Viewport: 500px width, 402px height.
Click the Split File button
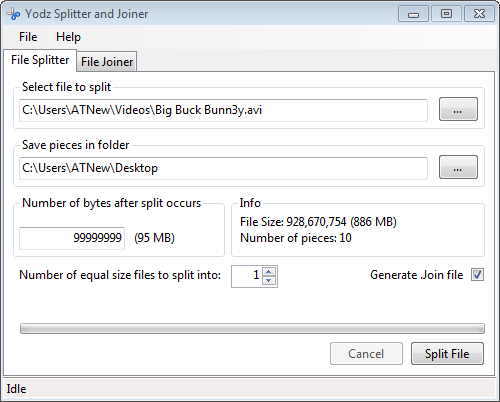(x=447, y=354)
